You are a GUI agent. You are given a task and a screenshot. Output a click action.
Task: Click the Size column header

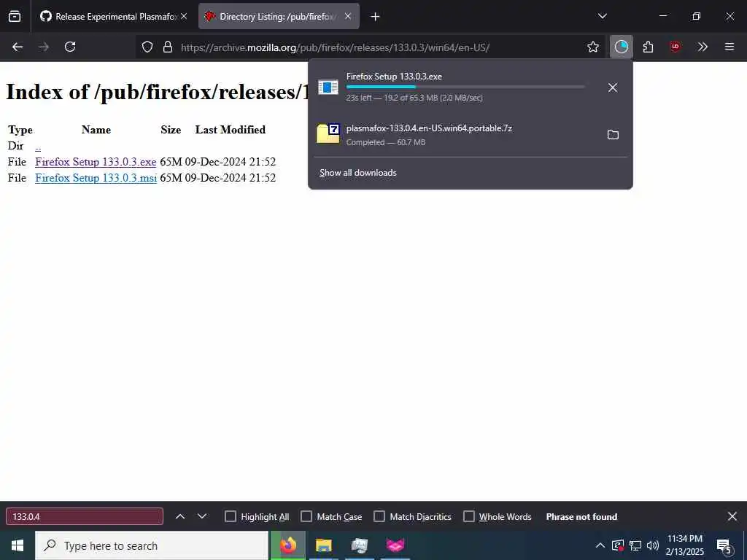171,130
